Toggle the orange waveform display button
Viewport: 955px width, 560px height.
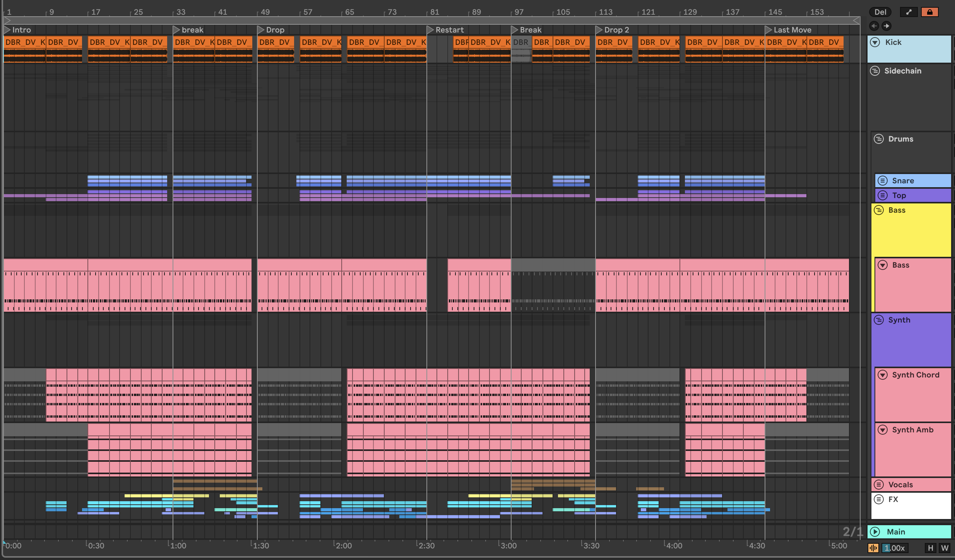(x=873, y=548)
